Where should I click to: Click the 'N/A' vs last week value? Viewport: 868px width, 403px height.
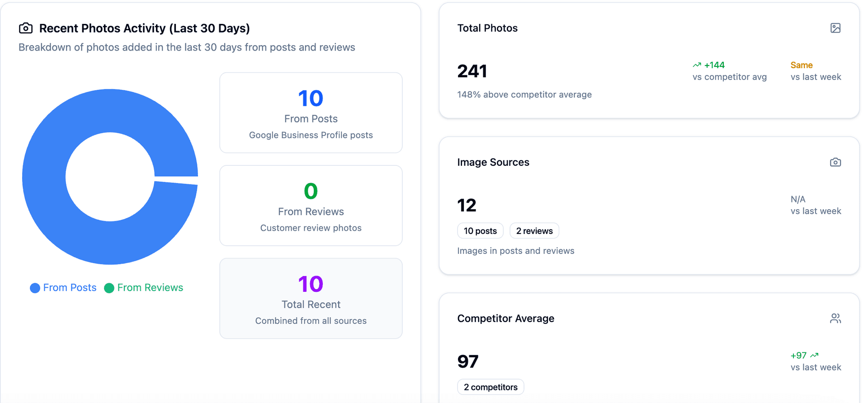[798, 199]
